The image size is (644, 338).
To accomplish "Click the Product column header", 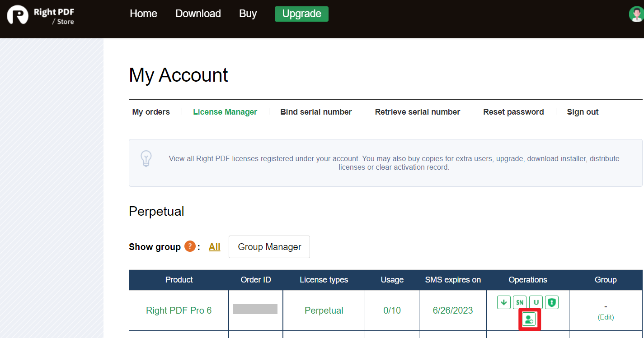I will pos(179,280).
